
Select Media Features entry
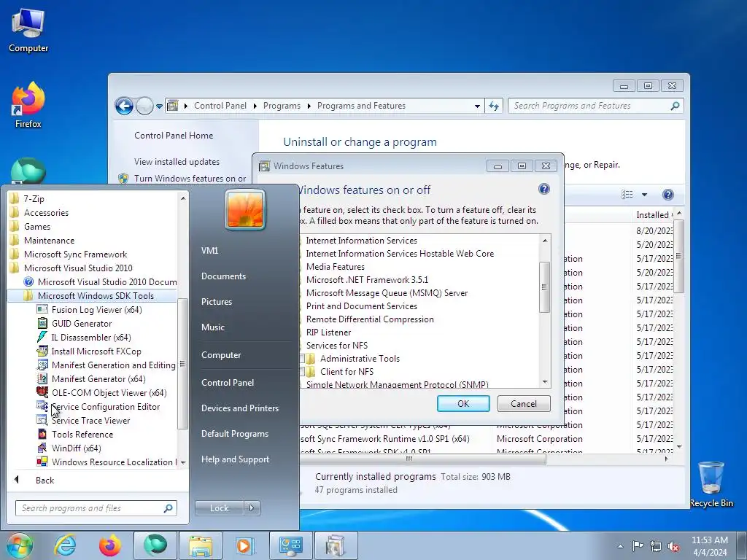tap(335, 267)
